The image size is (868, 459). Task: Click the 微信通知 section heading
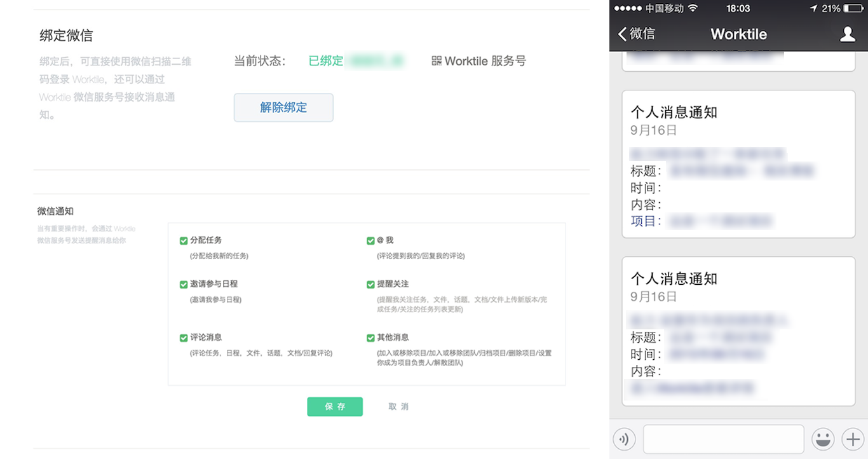tap(55, 211)
